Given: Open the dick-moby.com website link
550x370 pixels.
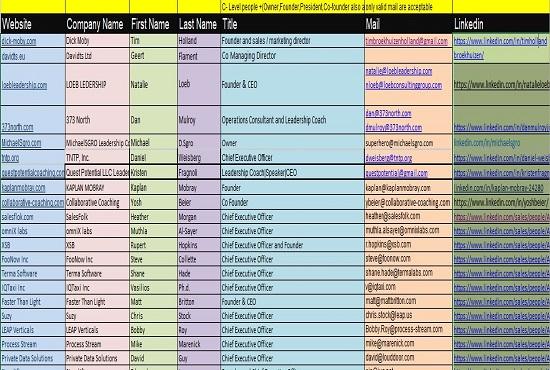Looking at the screenshot, I should coord(19,41).
